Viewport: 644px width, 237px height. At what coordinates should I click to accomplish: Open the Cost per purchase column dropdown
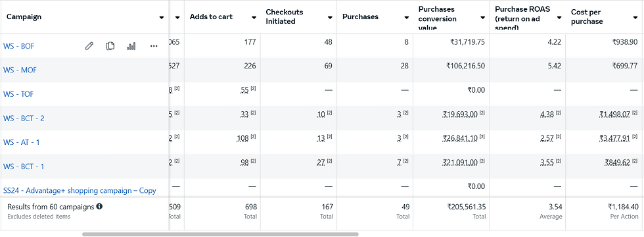pos(636,17)
